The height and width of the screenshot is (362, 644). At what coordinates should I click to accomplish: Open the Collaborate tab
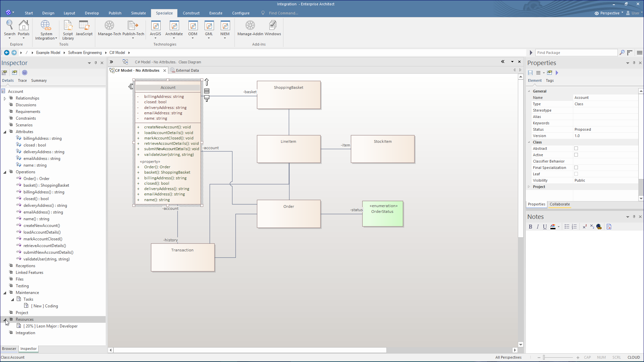(559, 204)
